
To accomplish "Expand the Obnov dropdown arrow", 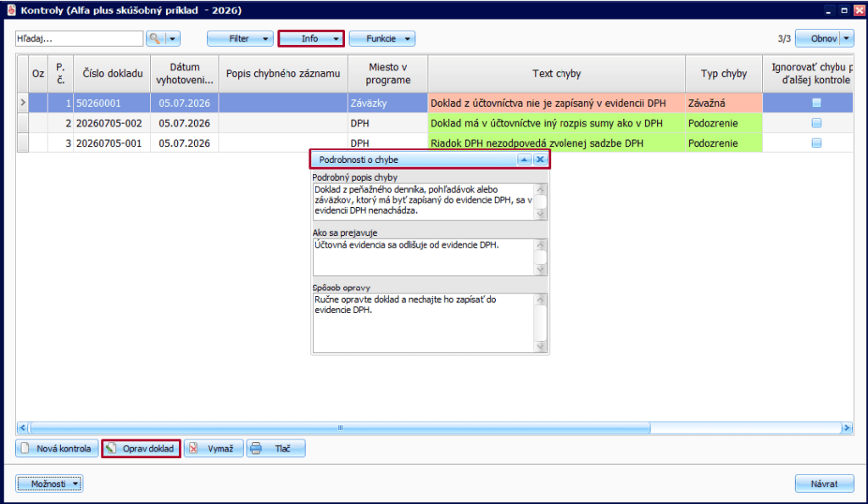I will 847,39.
